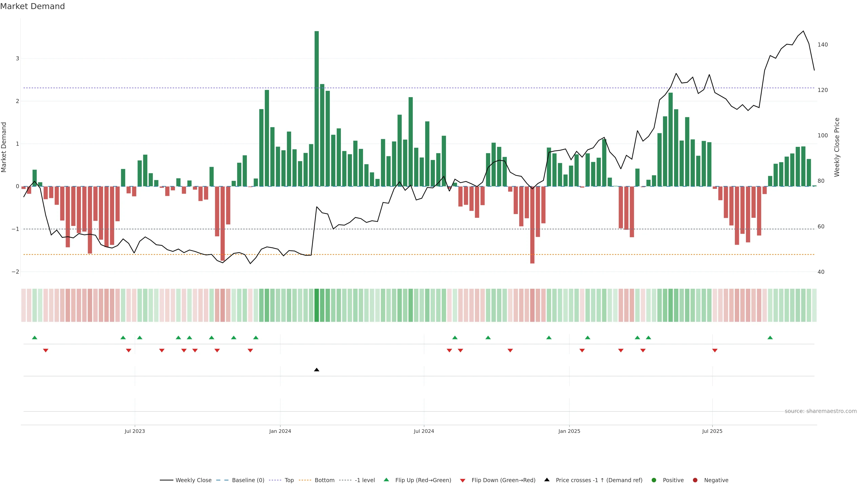This screenshot has width=868, height=488.
Task: Click the first red flip-down triangle marker
Action: tap(45, 351)
